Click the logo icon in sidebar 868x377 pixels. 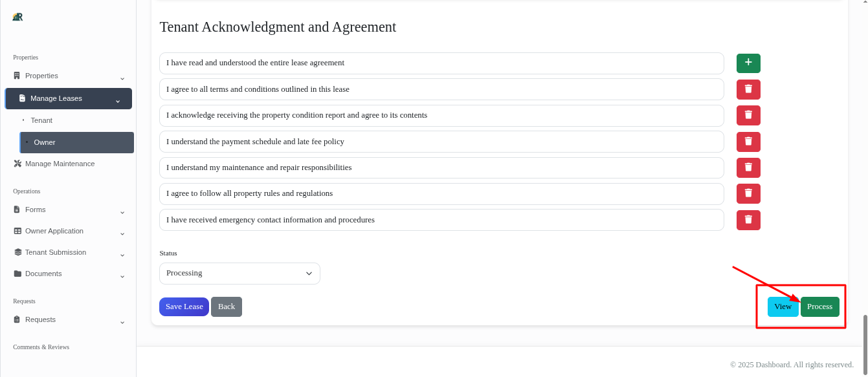pos(17,17)
